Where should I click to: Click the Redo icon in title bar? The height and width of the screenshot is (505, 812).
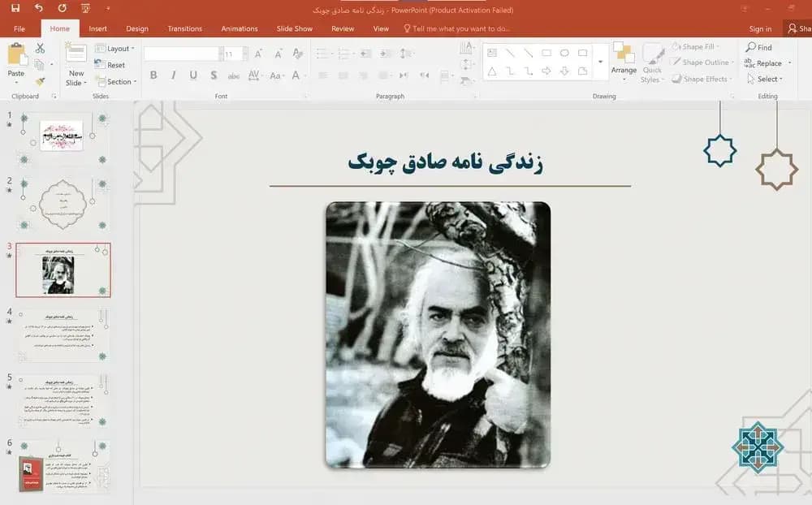63,8
